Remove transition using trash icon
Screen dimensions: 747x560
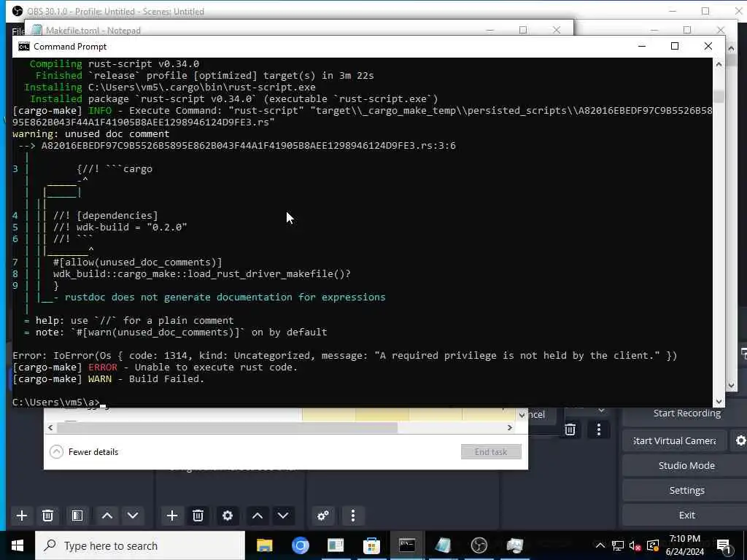(570, 429)
